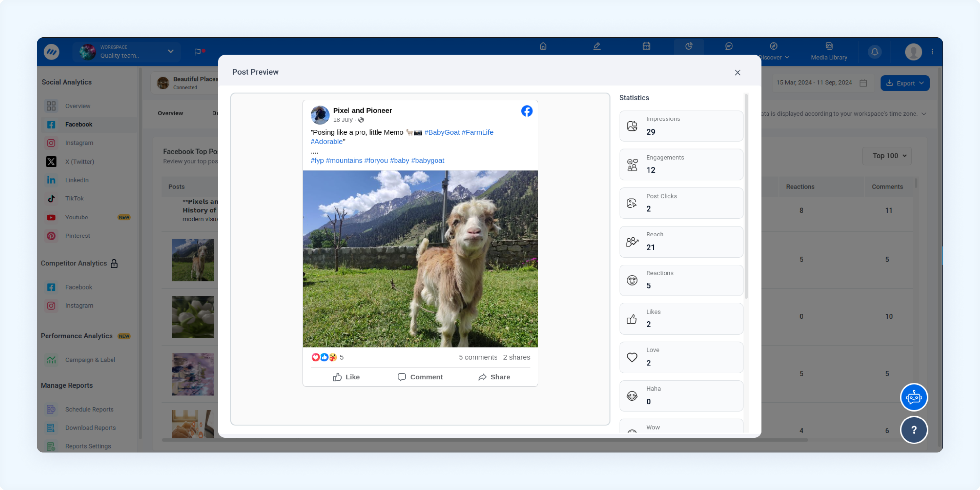
Task: View the 2 shares link
Action: click(x=516, y=357)
